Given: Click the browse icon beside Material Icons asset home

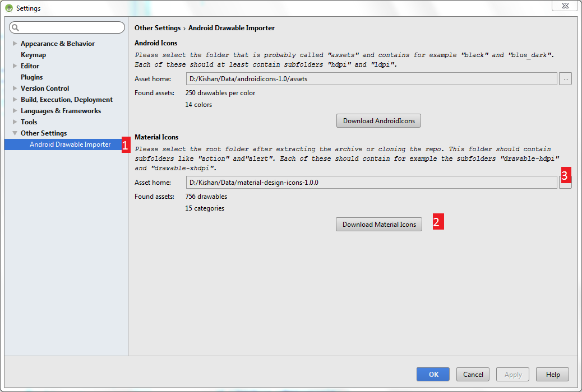Looking at the screenshot, I should pyautogui.click(x=565, y=181).
